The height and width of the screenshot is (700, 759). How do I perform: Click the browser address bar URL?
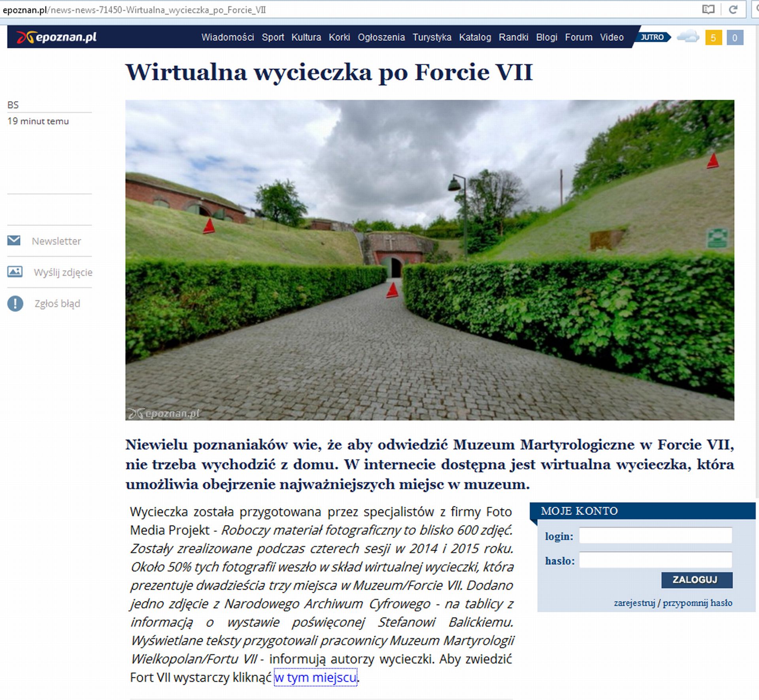134,10
